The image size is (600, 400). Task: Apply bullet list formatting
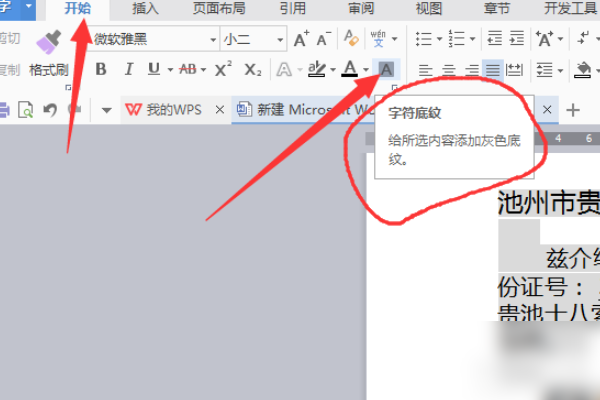tap(424, 39)
